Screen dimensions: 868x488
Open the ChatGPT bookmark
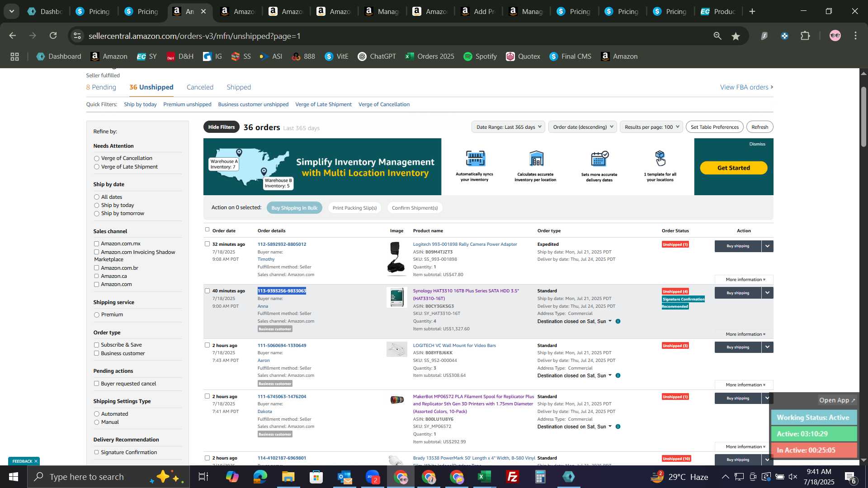tap(377, 56)
